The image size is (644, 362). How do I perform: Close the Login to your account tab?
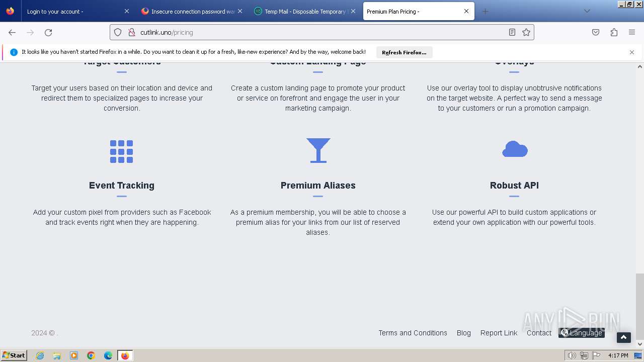click(127, 11)
